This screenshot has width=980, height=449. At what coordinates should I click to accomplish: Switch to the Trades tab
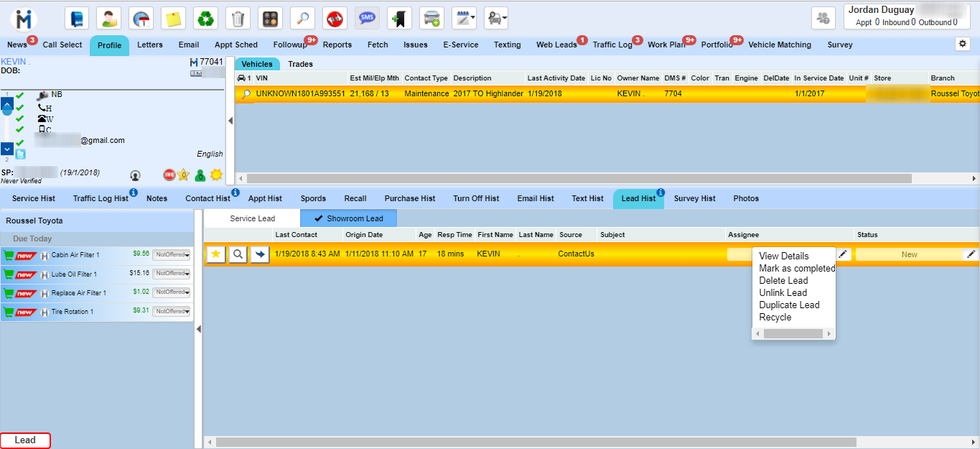point(300,64)
